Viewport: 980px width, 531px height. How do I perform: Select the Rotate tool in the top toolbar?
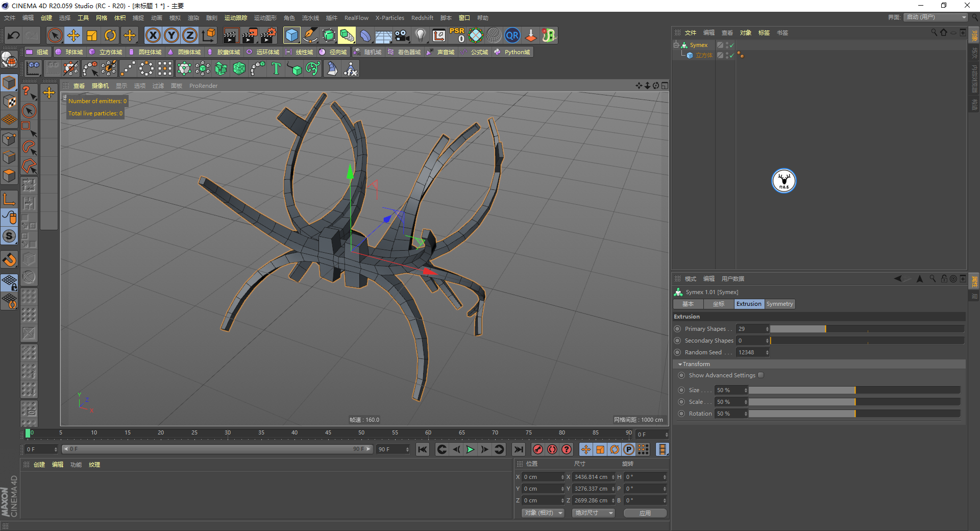point(110,35)
